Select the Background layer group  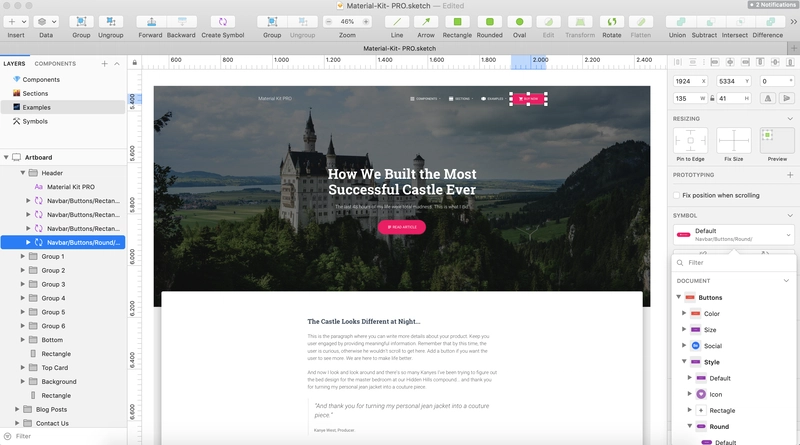[x=59, y=381]
